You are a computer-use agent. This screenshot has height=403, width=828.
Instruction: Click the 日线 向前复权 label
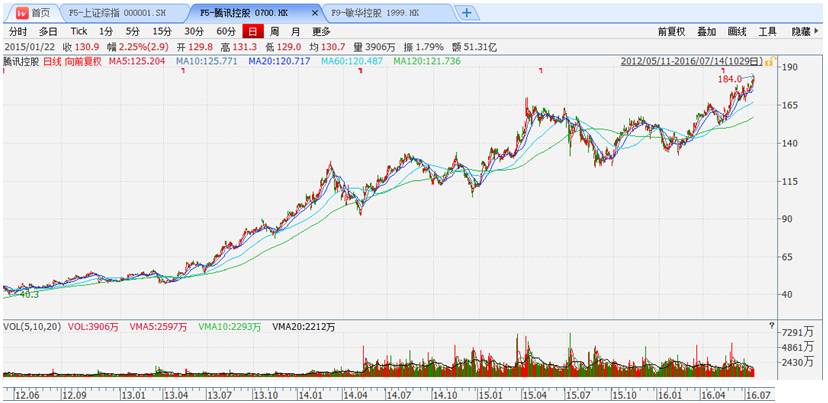tap(72, 61)
